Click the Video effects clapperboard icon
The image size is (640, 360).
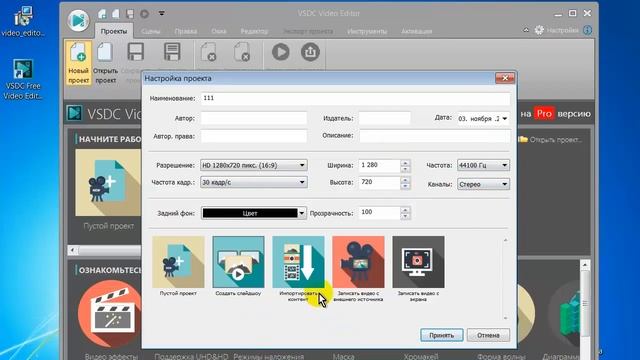109,314
